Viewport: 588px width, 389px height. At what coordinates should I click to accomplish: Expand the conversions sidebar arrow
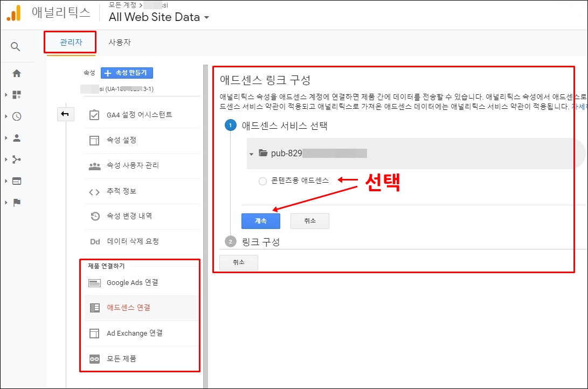tap(6, 203)
